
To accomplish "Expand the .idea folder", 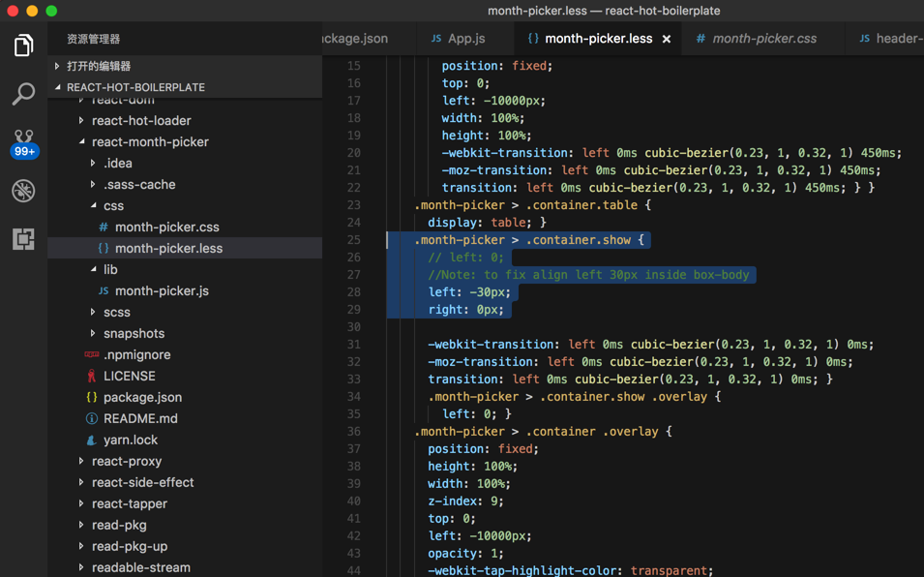I will pos(118,163).
